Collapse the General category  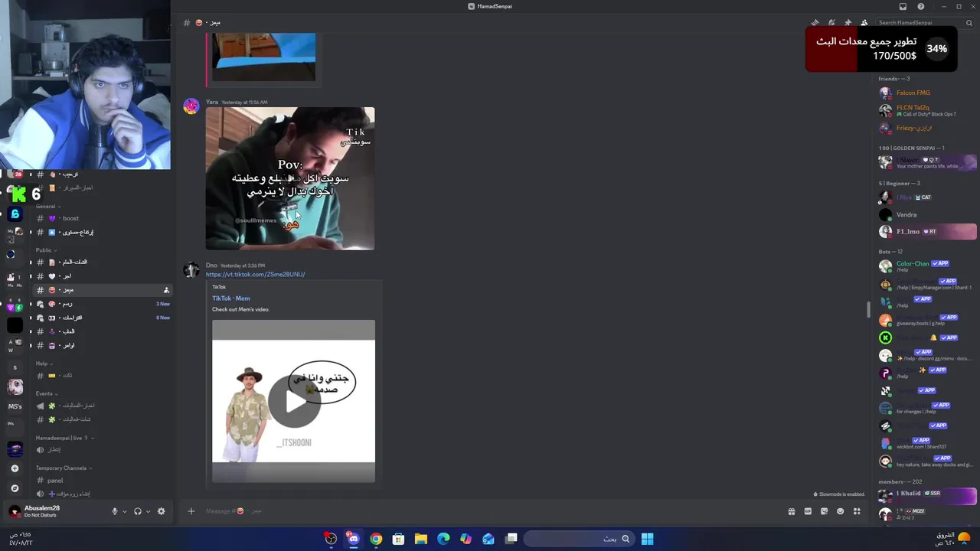48,206
